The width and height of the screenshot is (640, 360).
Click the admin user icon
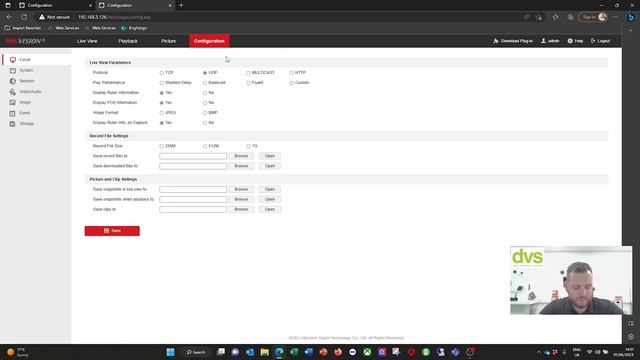(543, 41)
